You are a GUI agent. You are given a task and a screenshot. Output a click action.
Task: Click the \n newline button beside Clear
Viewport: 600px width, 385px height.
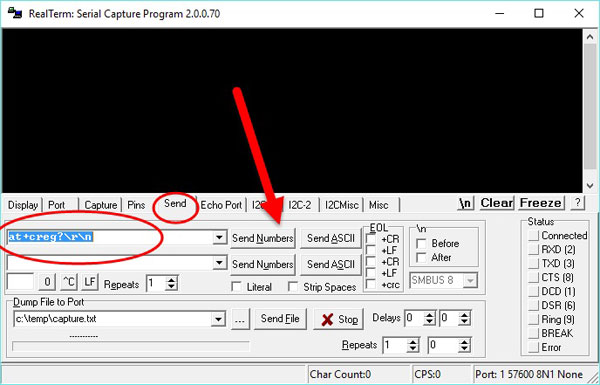coord(466,203)
